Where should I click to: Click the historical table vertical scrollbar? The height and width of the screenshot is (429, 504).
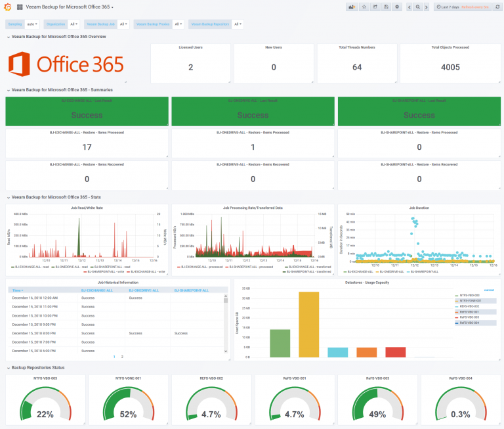point(226,323)
